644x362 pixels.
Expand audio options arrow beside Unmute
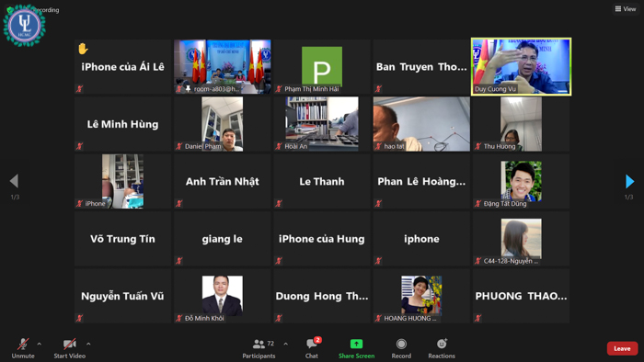point(39,344)
